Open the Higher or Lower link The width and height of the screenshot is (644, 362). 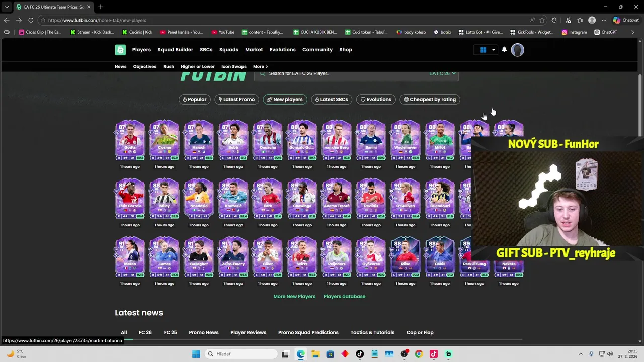coord(198,66)
